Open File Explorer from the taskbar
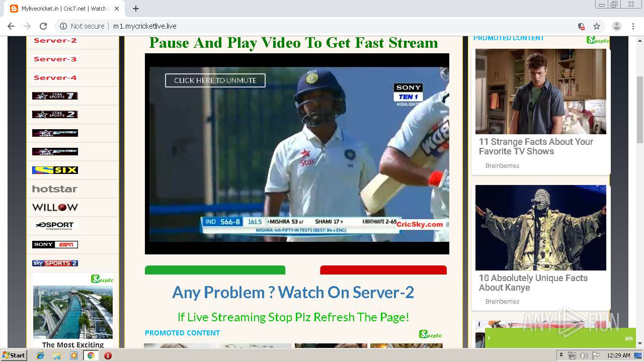This screenshot has width=644, height=362. coord(57,355)
